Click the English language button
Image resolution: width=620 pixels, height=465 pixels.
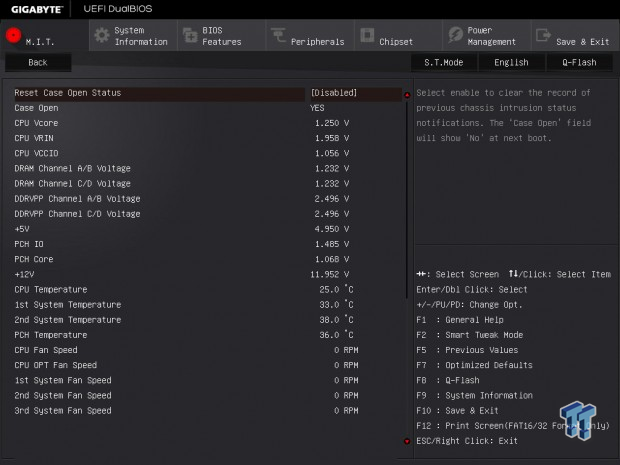511,62
